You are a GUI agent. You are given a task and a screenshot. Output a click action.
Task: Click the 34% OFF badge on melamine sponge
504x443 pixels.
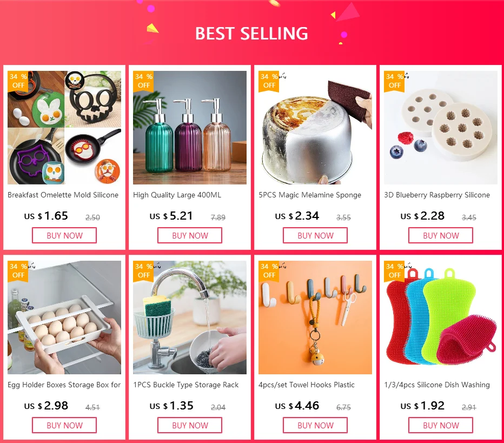(269, 81)
